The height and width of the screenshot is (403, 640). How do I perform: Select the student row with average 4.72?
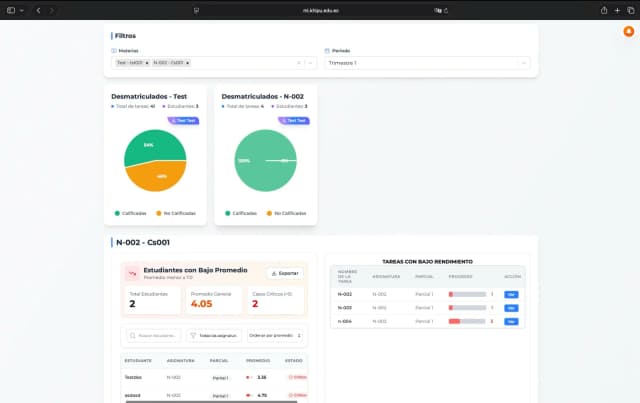214,395
